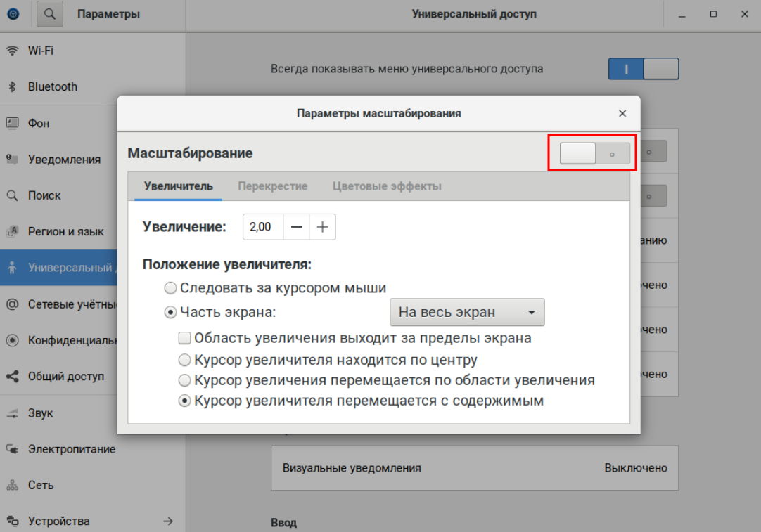Click the Sharing (Общий доступ) icon
Viewport: 761px width, 532px height.
point(12,377)
